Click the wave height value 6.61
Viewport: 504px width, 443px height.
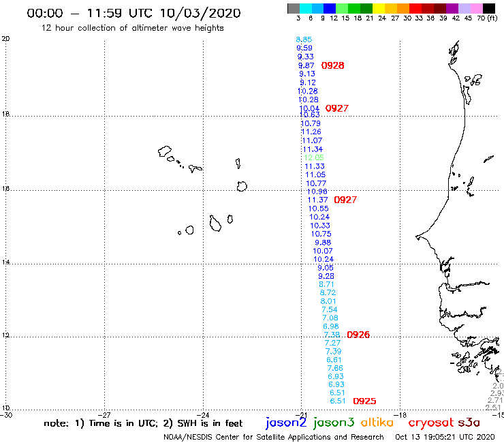[334, 360]
